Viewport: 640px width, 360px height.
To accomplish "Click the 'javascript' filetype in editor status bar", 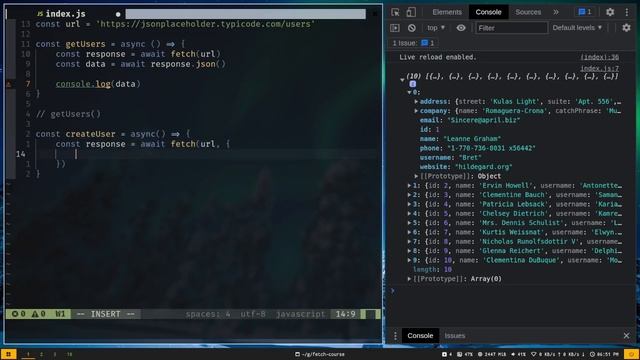I will (x=300, y=314).
